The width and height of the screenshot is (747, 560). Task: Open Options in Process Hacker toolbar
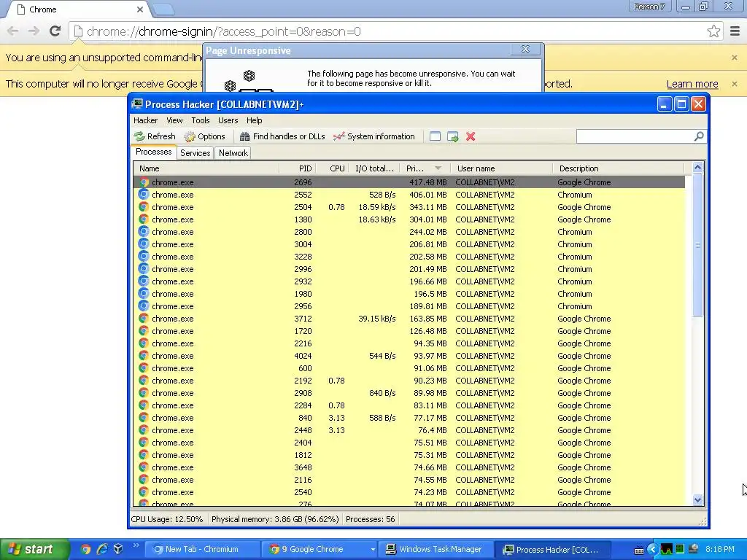pos(205,136)
